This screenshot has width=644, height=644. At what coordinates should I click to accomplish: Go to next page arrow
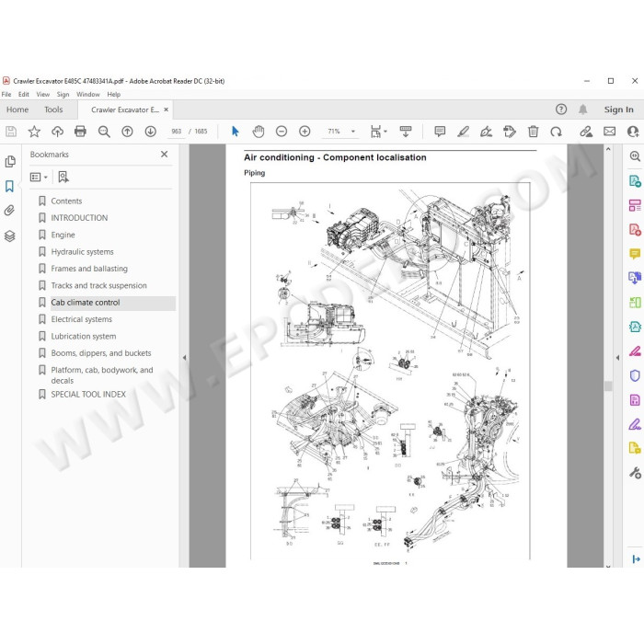[x=151, y=132]
